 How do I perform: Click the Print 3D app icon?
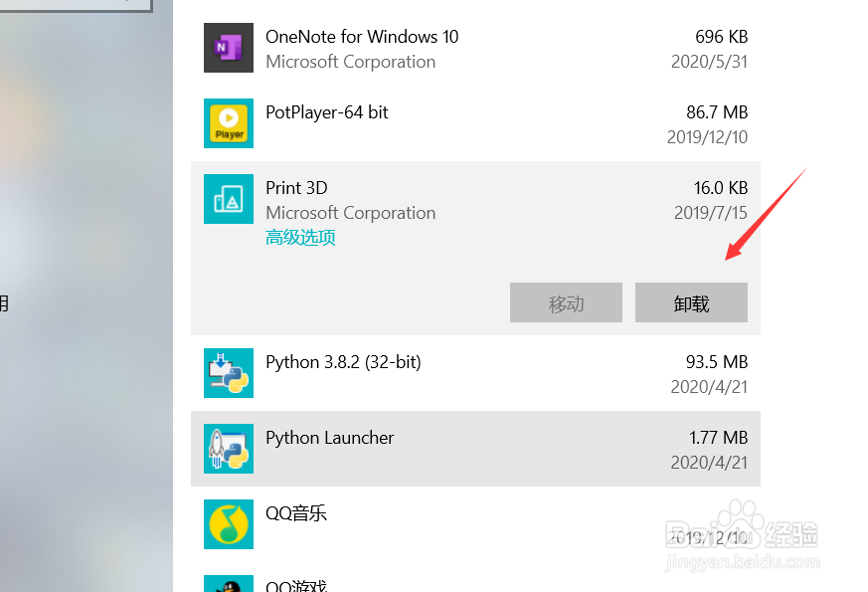(x=229, y=199)
